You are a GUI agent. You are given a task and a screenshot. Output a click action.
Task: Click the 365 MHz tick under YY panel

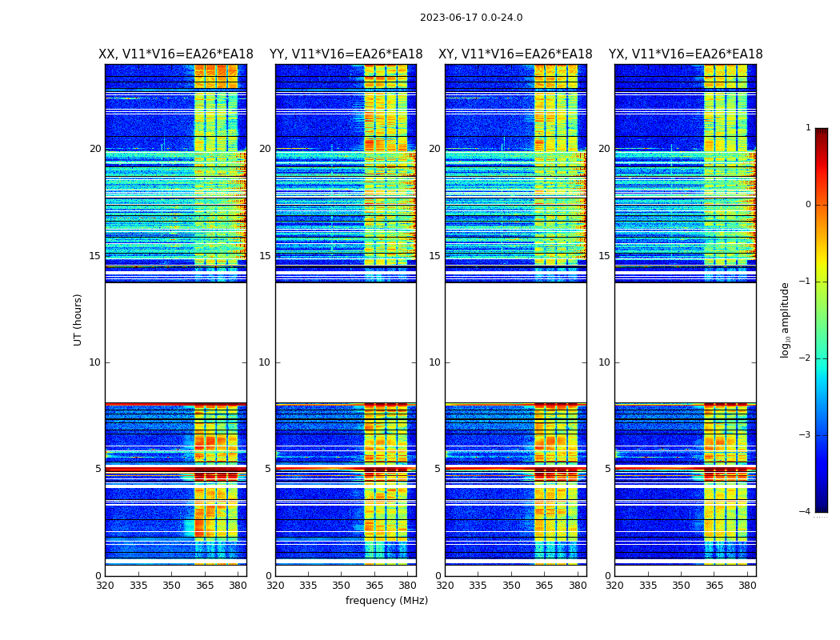pyautogui.click(x=374, y=586)
